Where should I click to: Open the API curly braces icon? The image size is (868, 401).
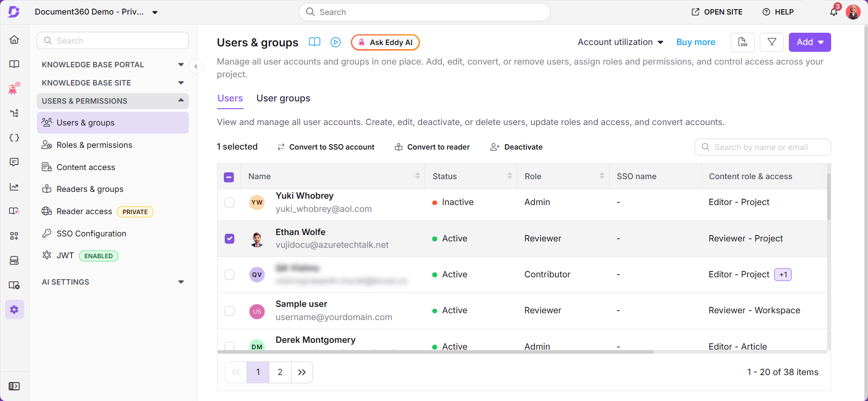click(x=14, y=138)
